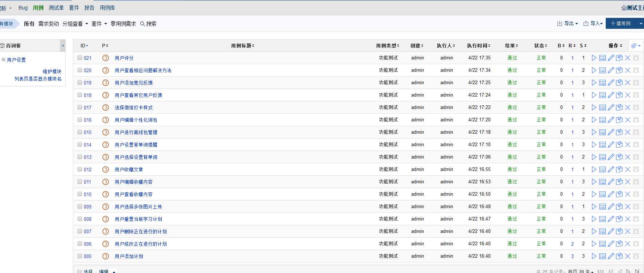Run case 011 用户编辑收藏内容

point(594,182)
